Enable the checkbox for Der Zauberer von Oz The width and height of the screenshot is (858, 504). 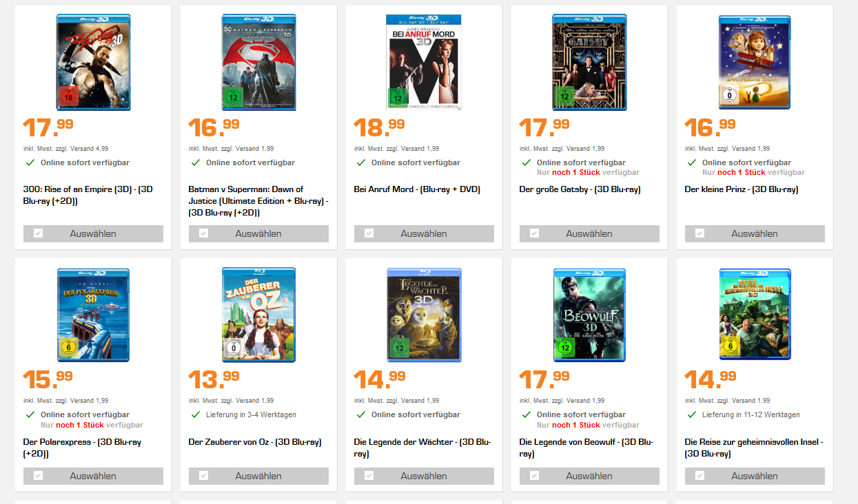[203, 476]
